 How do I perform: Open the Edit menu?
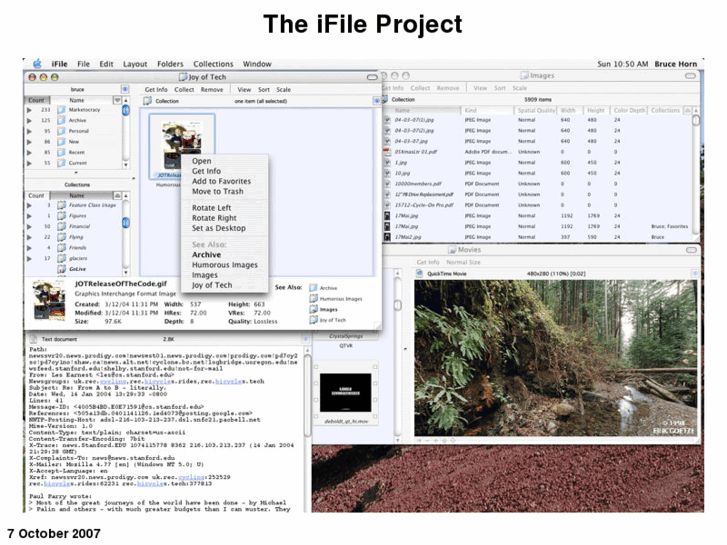106,64
